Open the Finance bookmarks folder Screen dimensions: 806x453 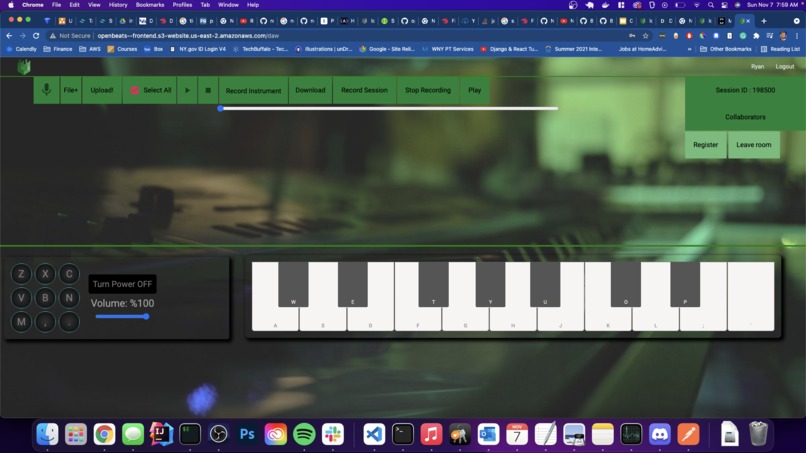pos(58,49)
